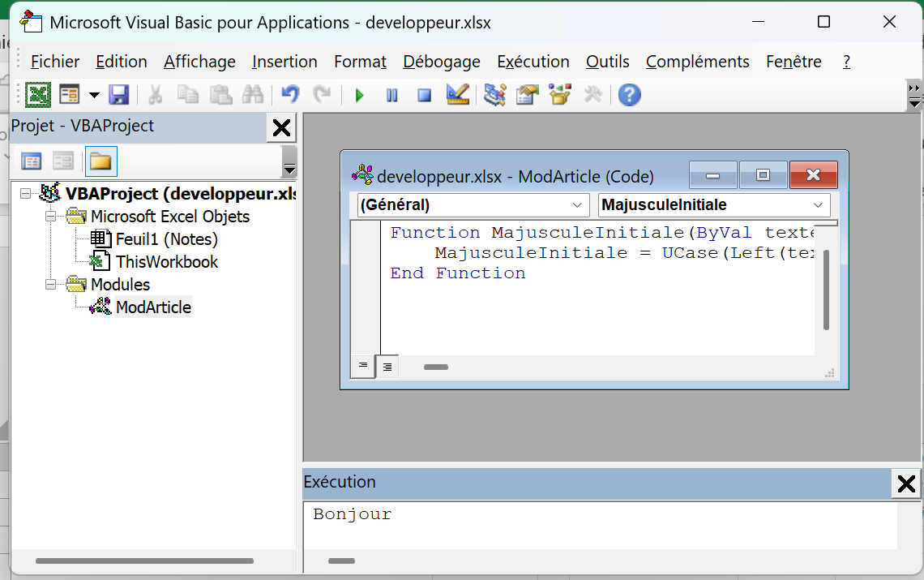Select the Microsoft Excel Objets folder
Screen dimensions: 924x580
click(169, 217)
